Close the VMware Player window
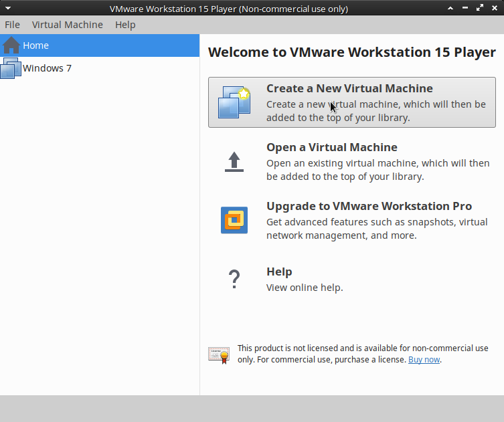The width and height of the screenshot is (504, 422). pyautogui.click(x=495, y=8)
